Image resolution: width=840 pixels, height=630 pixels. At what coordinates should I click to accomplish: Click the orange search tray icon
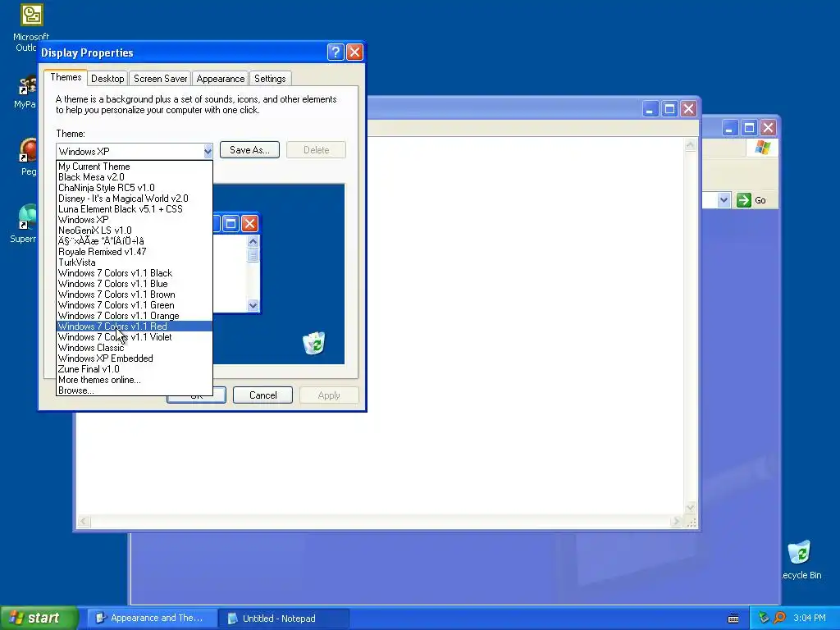tap(779, 618)
